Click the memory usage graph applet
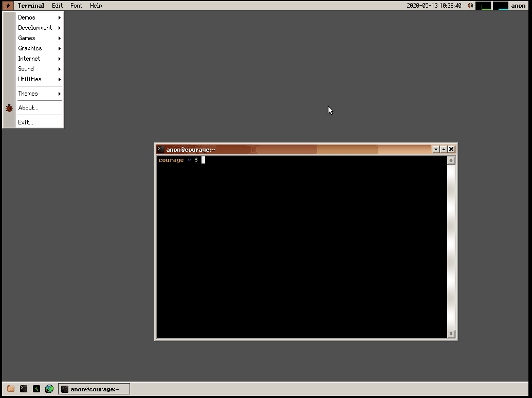Image resolution: width=532 pixels, height=398 pixels. (500, 6)
